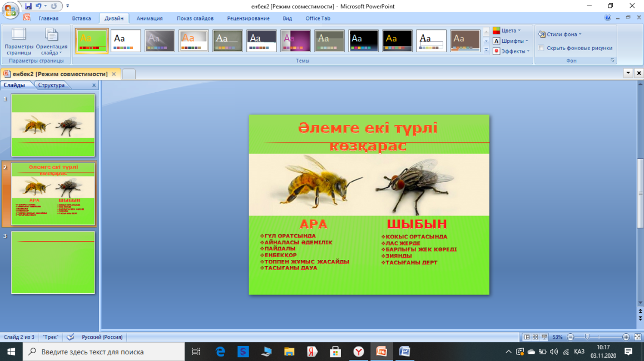
Task: Apply the purple magenta theme thumbnail
Action: point(295,41)
